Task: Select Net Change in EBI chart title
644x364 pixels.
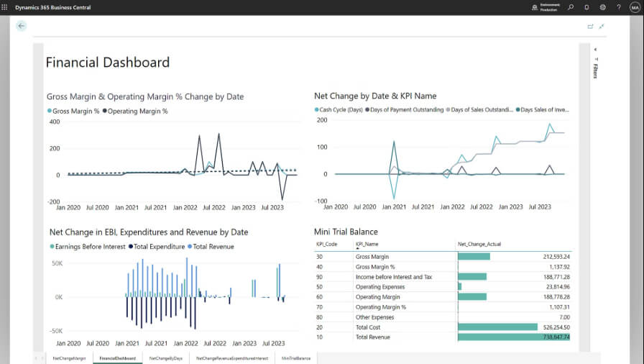Action: tap(149, 232)
